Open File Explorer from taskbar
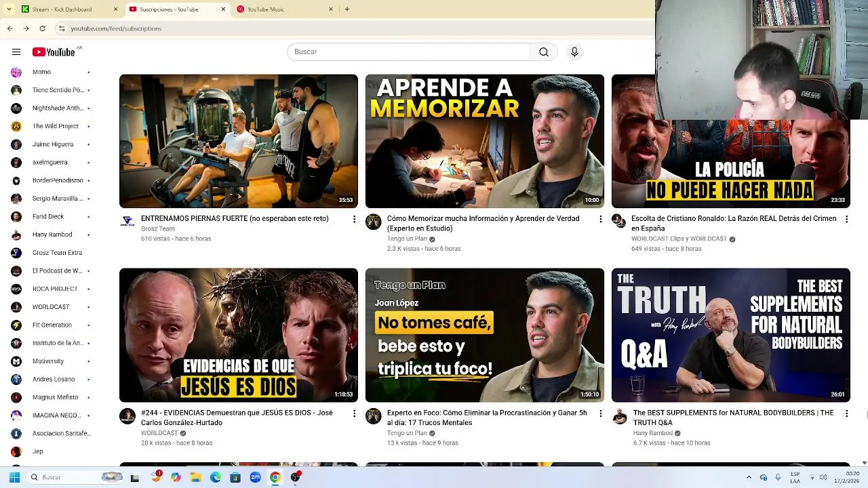The image size is (868, 488). (x=195, y=477)
